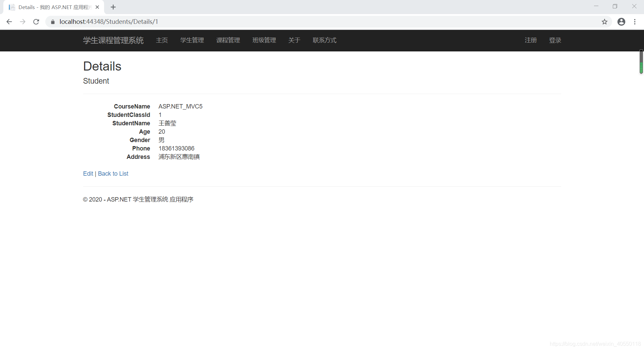Click the Age label
The width and height of the screenshot is (644, 350).
click(x=145, y=132)
